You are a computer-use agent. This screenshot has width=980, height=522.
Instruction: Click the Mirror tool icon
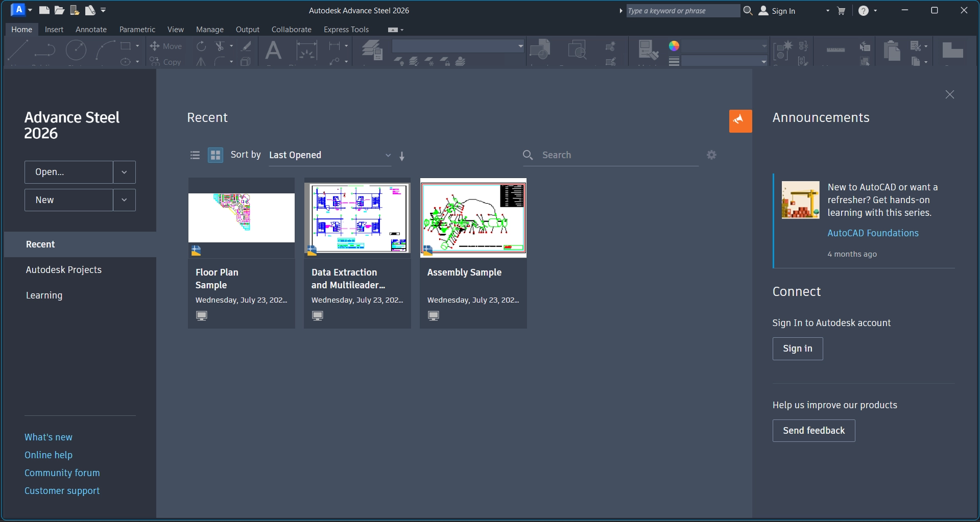tap(201, 62)
